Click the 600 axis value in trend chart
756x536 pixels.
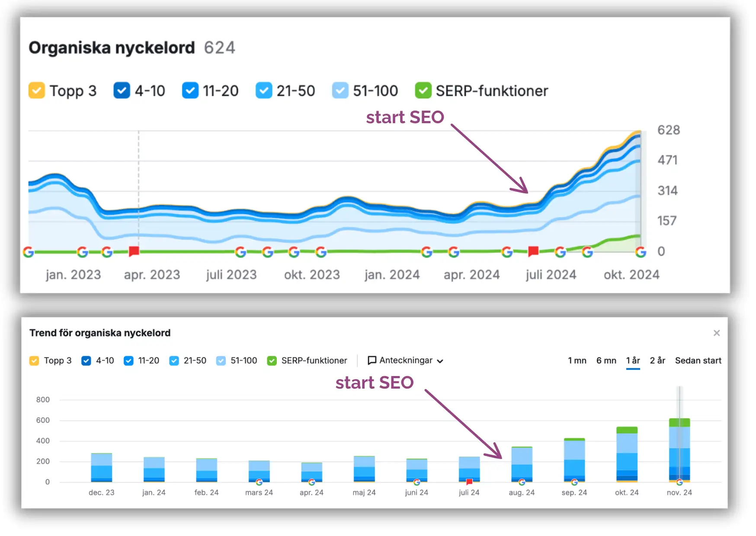click(x=43, y=420)
